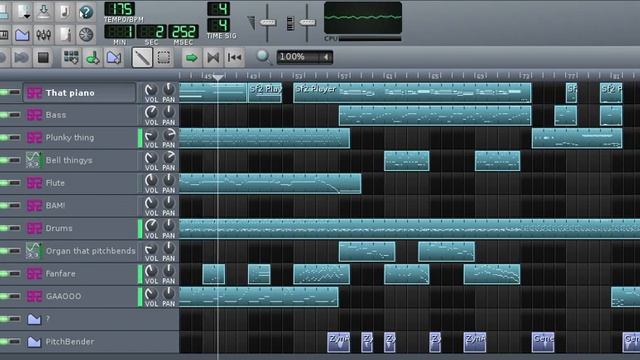Click the '?' automation track icon
The height and width of the screenshot is (360, 640).
[x=34, y=319]
